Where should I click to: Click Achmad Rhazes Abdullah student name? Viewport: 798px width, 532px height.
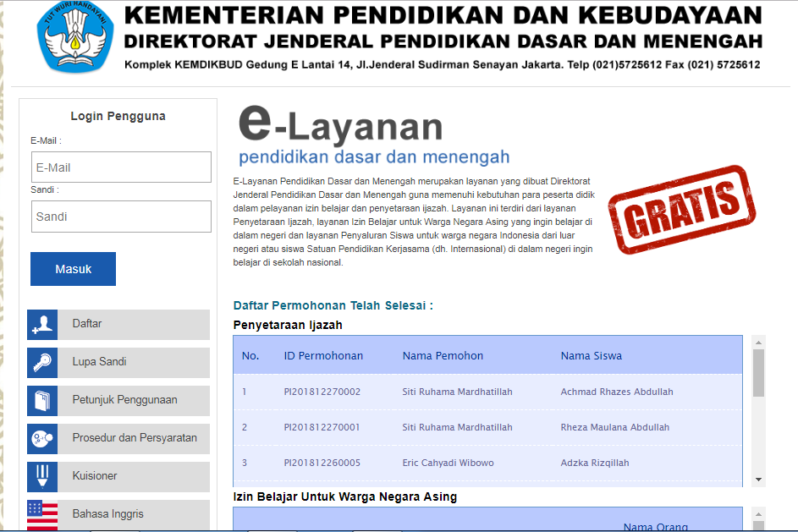coord(617,392)
